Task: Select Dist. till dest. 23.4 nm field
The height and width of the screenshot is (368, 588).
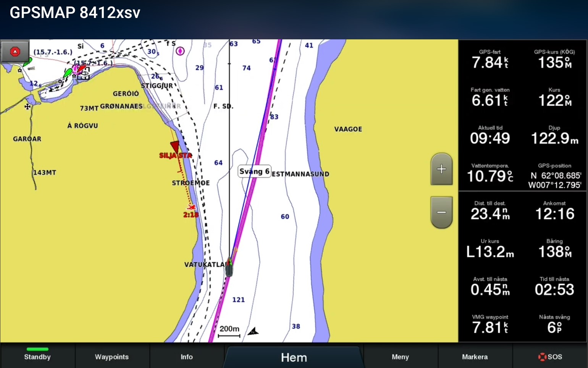Action: point(490,211)
